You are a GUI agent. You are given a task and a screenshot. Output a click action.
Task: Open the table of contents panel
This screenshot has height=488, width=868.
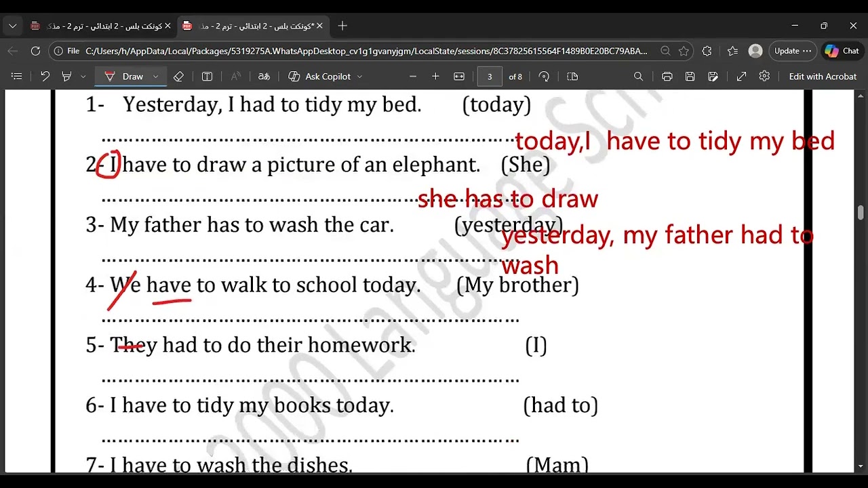[17, 77]
